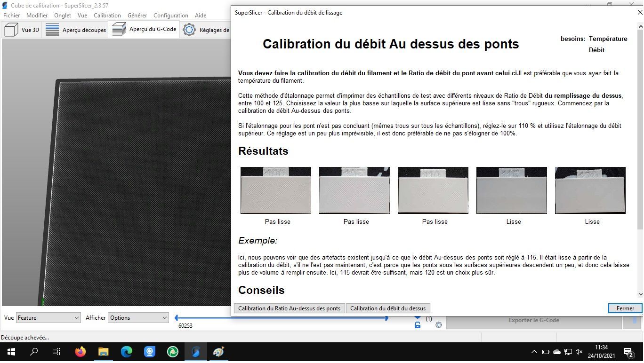Click the blue round app icon next to Edge
This screenshot has width=644, height=363.
click(x=150, y=352)
